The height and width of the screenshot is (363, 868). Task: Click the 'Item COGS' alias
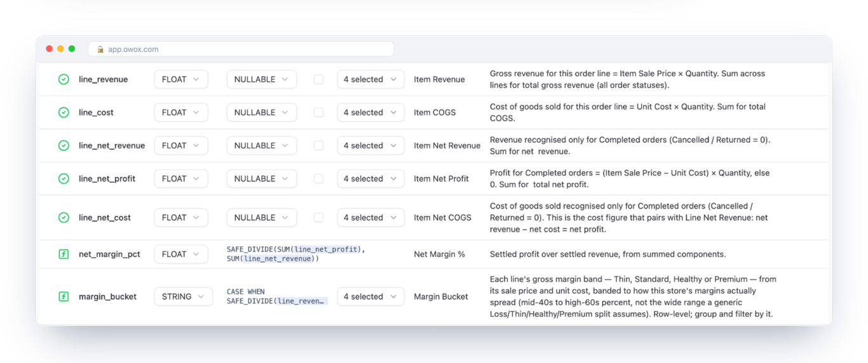coord(435,112)
